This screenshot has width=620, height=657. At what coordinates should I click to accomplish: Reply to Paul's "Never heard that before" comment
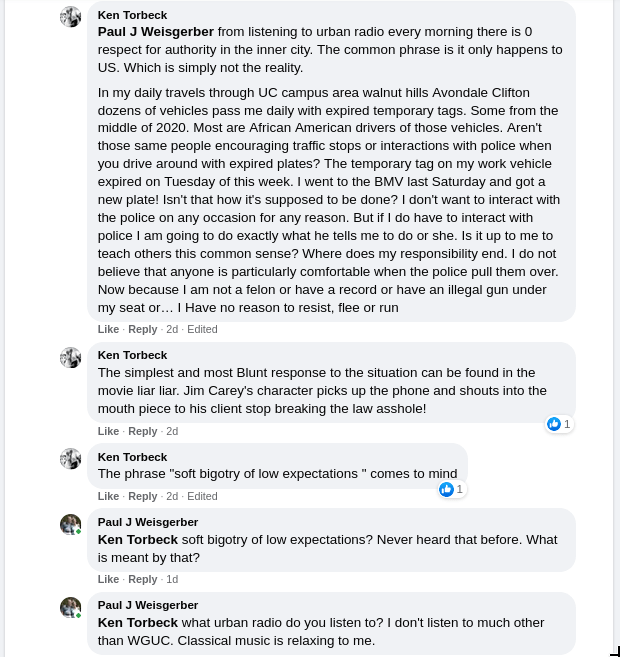tap(143, 579)
